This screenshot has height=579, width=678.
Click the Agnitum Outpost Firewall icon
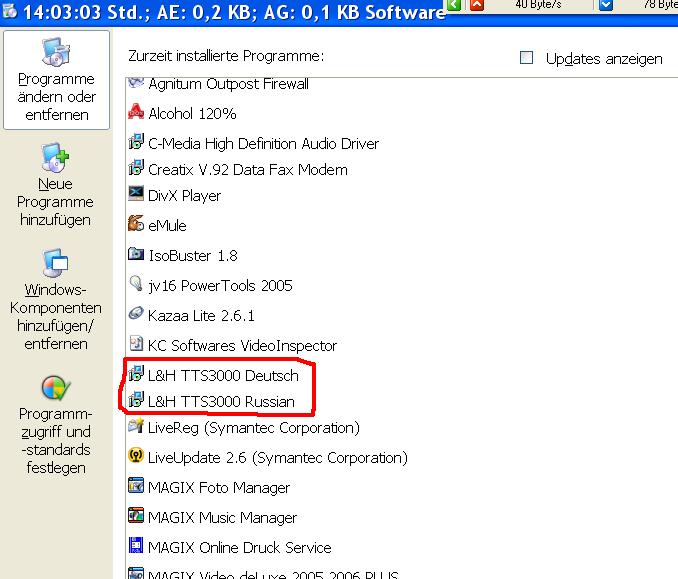[x=136, y=82]
